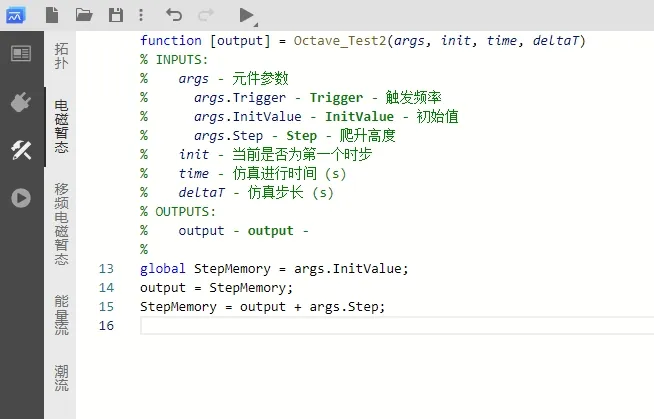
Task: Click the app logo icon at top-left
Action: [x=17, y=15]
